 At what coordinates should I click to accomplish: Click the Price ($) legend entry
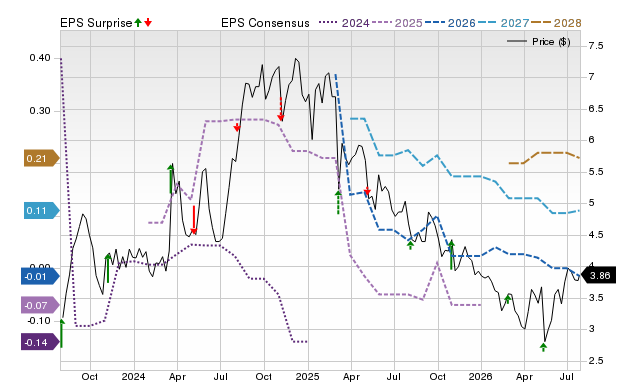(539, 42)
